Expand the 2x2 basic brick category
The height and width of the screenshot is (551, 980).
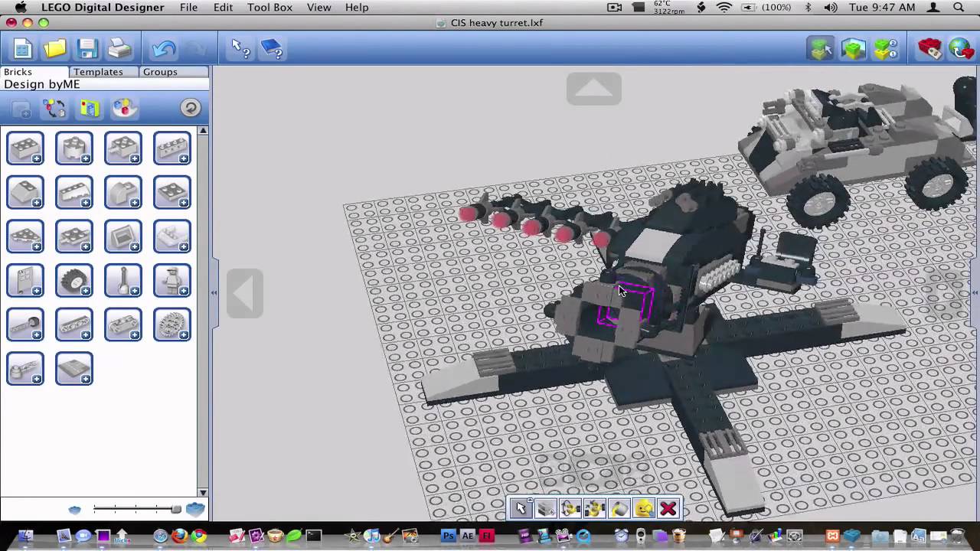pyautogui.click(x=25, y=148)
